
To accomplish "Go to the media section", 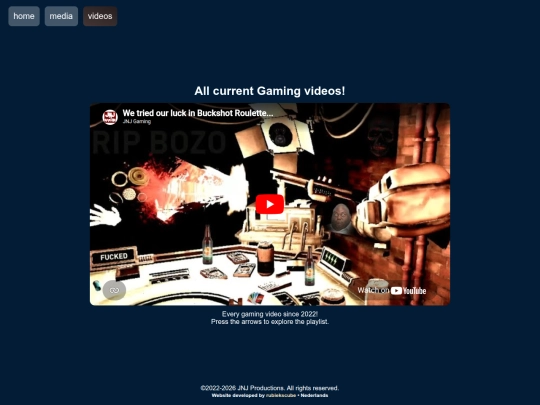I will (x=61, y=16).
